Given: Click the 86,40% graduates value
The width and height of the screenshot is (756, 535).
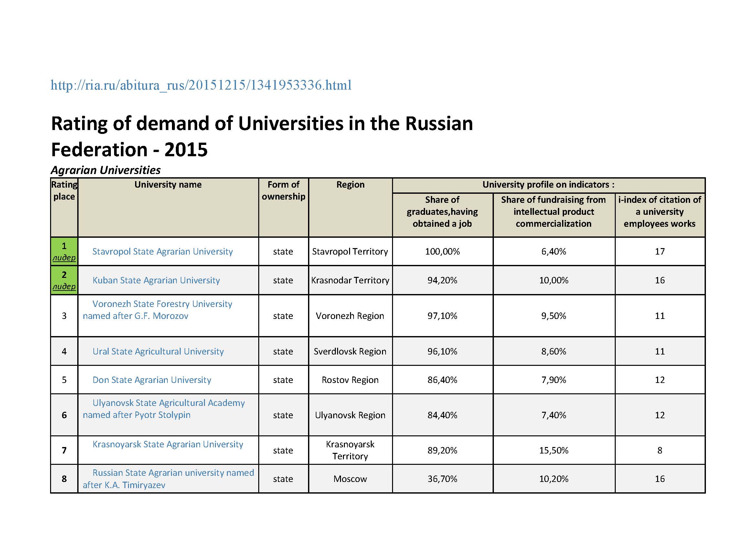Looking at the screenshot, I should [x=442, y=380].
